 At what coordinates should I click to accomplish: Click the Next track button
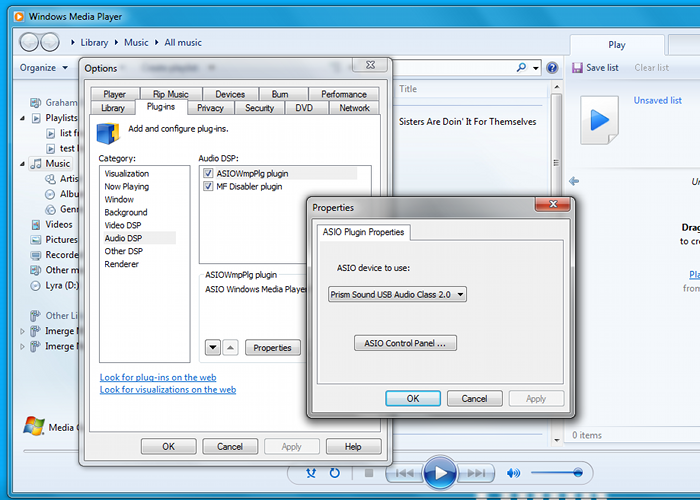click(x=476, y=473)
